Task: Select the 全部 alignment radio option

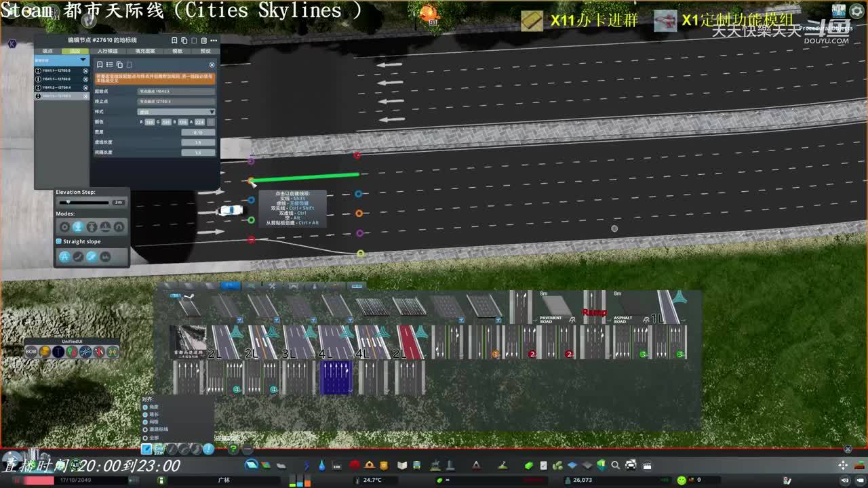Action: click(x=145, y=437)
